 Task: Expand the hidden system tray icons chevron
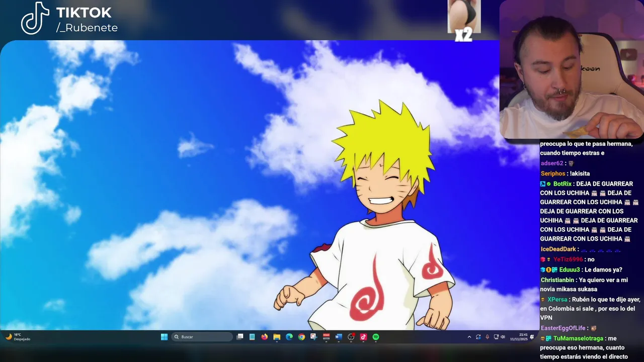(x=469, y=337)
